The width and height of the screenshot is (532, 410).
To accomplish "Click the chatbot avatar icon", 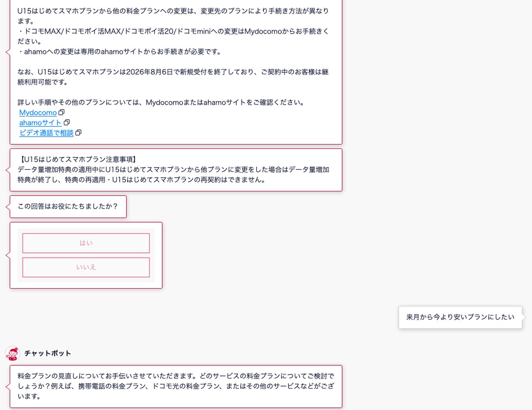I will pyautogui.click(x=12, y=353).
